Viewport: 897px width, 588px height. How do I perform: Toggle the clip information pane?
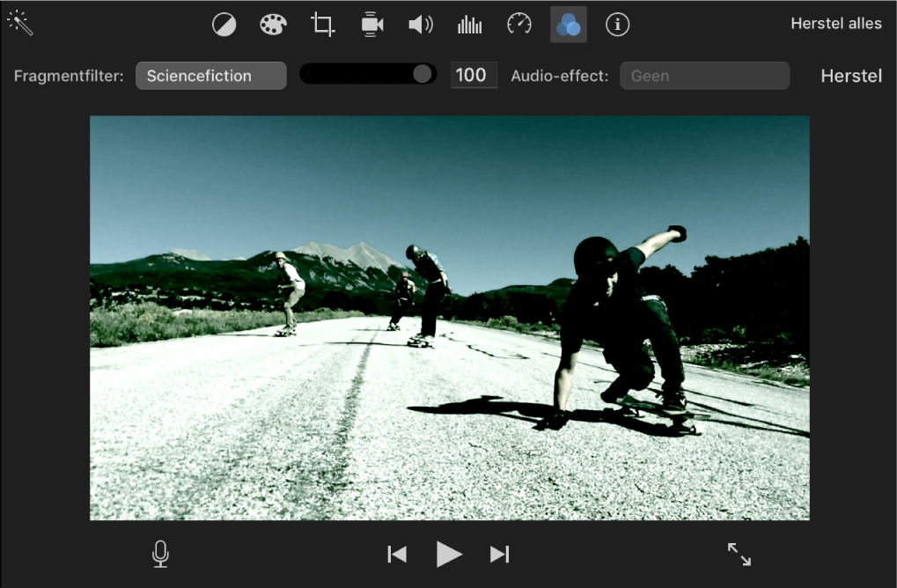(x=617, y=24)
